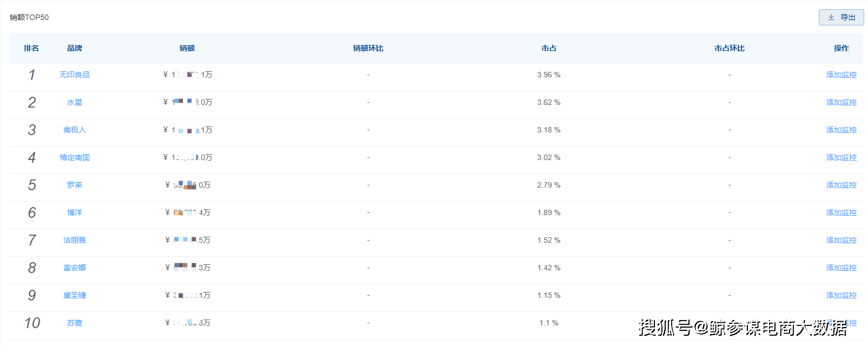This screenshot has width=868, height=346.
Task: Click 添加监控 for 黛圣婕 row
Action: tap(841, 295)
